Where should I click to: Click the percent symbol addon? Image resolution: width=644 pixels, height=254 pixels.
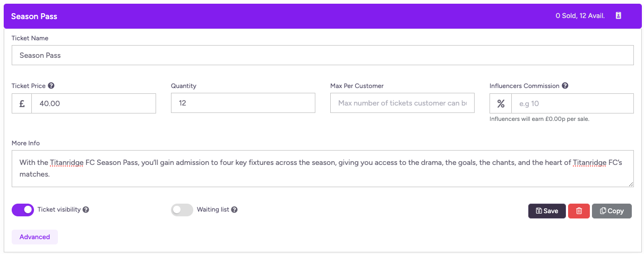click(500, 103)
